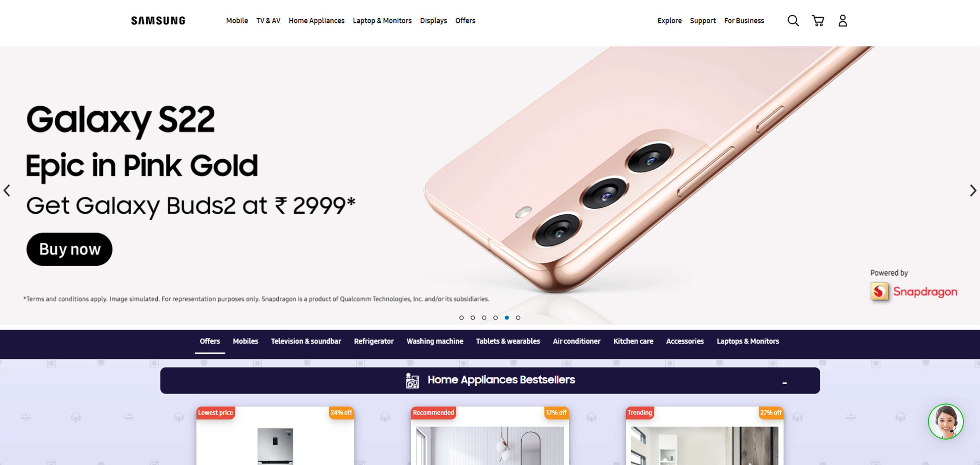Click the Samsung logo

tap(158, 21)
